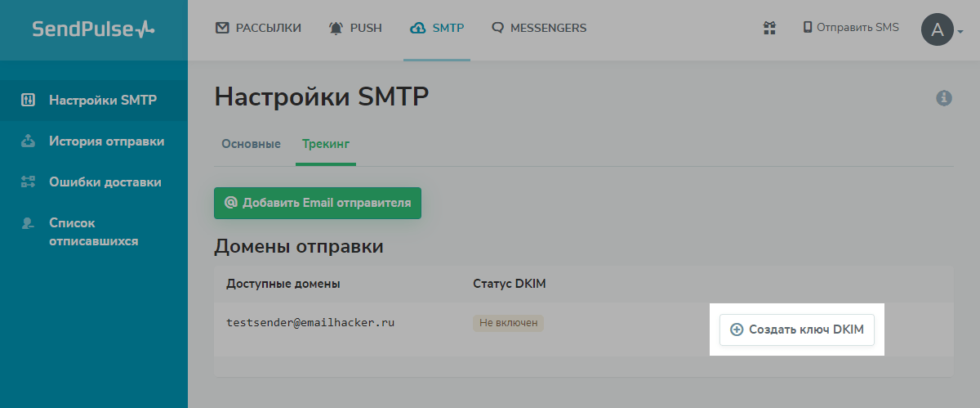Click the testsender@emailhacker.ru domain entry
The image size is (980, 408).
310,323
